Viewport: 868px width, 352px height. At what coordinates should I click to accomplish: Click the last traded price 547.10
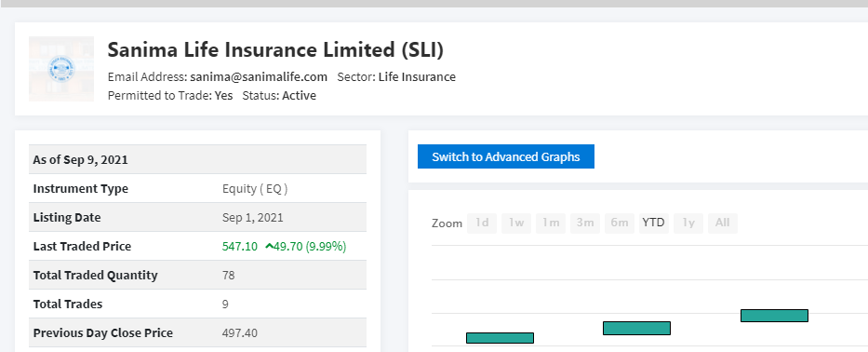tap(240, 246)
